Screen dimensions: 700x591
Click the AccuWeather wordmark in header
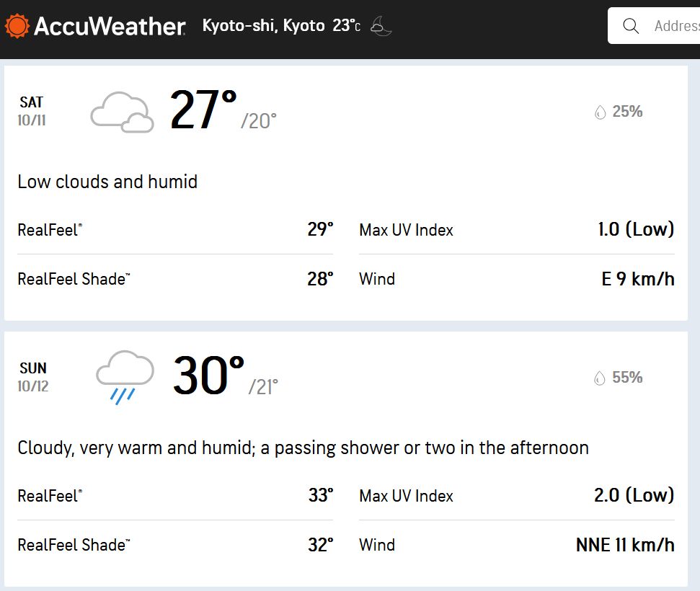click(110, 27)
